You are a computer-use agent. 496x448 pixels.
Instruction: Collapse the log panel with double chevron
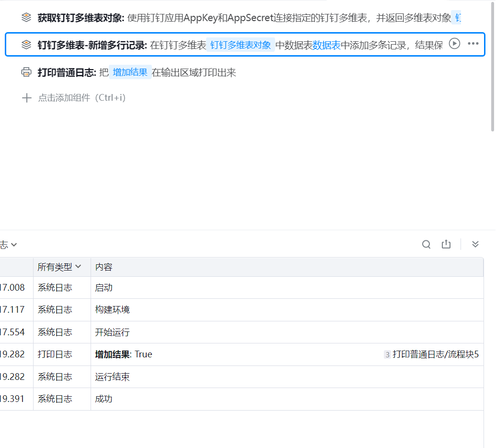475,244
